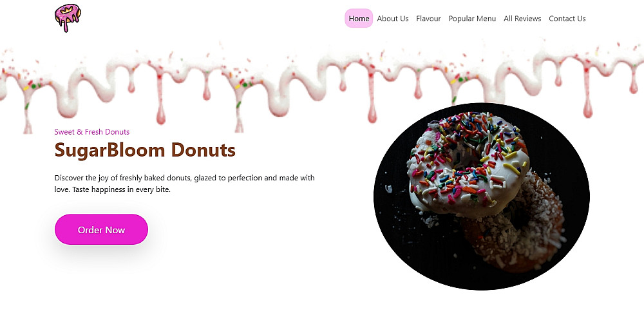Viewport: 644px width, 324px height.
Task: View the All Reviews section
Action: (x=522, y=19)
